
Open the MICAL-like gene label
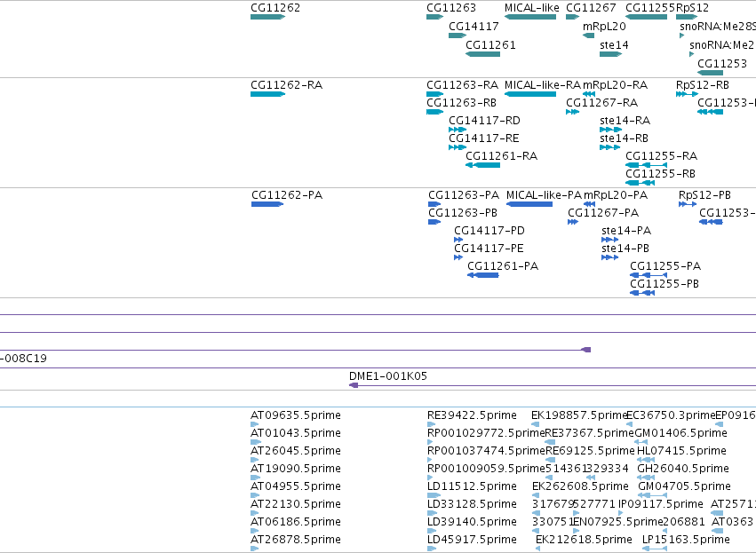pos(532,8)
